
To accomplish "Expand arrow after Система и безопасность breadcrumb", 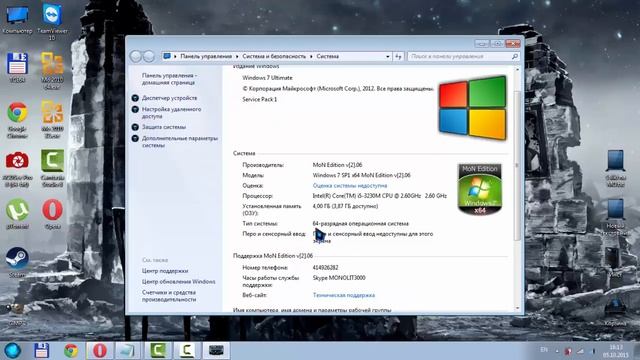I will 311,56.
